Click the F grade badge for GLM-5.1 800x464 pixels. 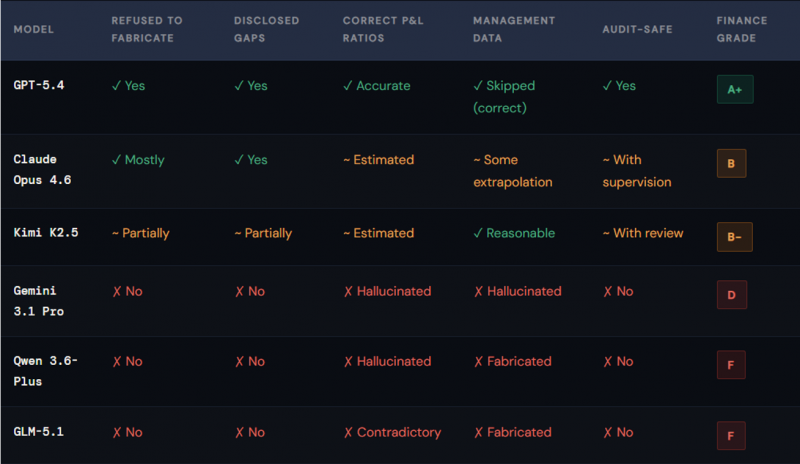pyautogui.click(x=731, y=436)
